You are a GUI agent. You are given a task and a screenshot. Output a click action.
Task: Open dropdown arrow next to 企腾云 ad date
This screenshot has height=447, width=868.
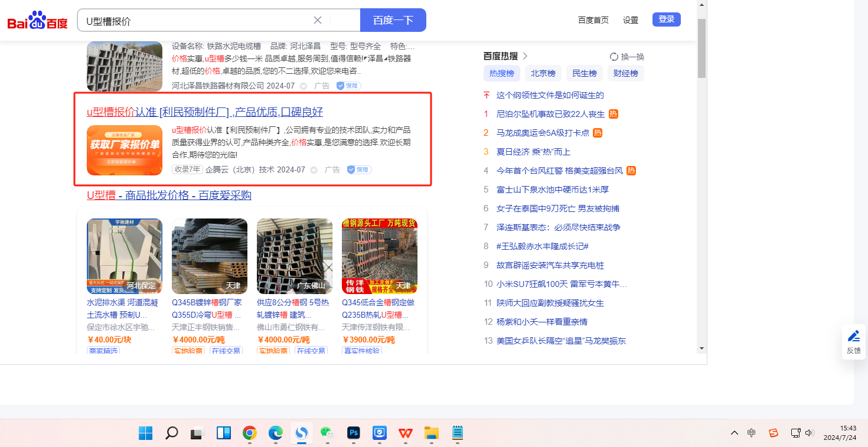click(x=314, y=170)
